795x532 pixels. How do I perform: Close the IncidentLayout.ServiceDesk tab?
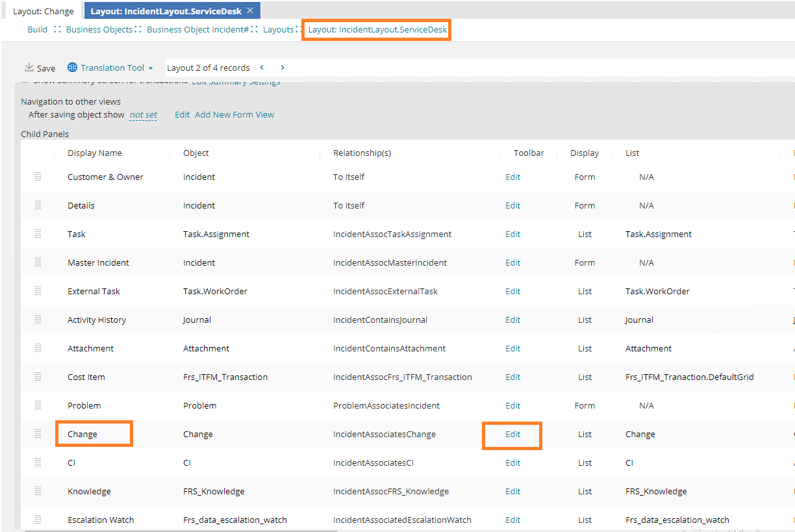pos(250,10)
